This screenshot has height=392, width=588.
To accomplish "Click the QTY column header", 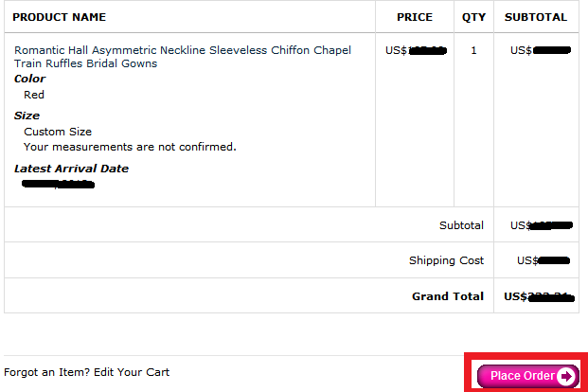I will (x=474, y=17).
